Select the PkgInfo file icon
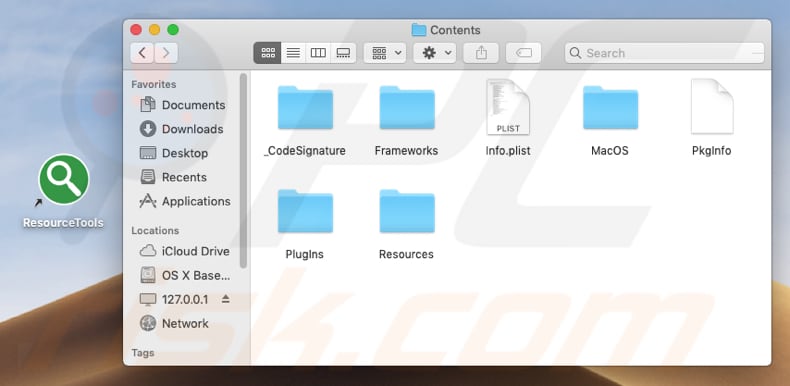 [x=712, y=106]
